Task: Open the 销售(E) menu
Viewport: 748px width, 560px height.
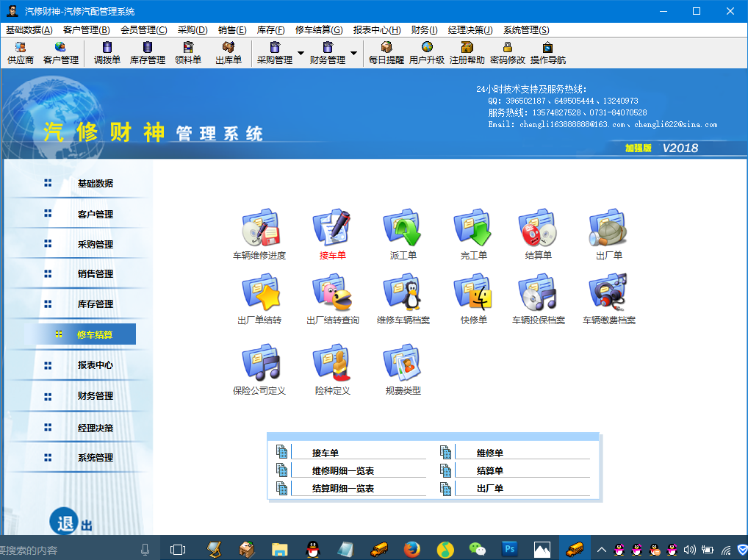Action: click(232, 30)
